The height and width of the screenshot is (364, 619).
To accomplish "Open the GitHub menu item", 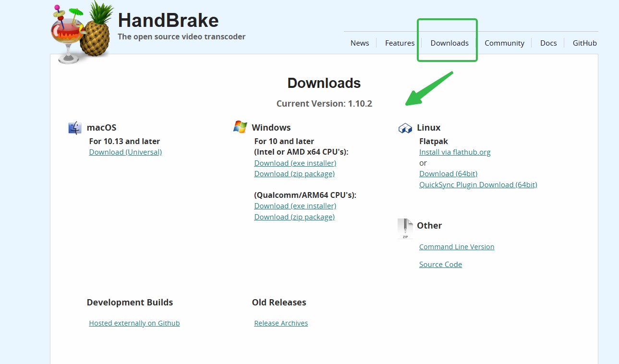I will point(584,43).
